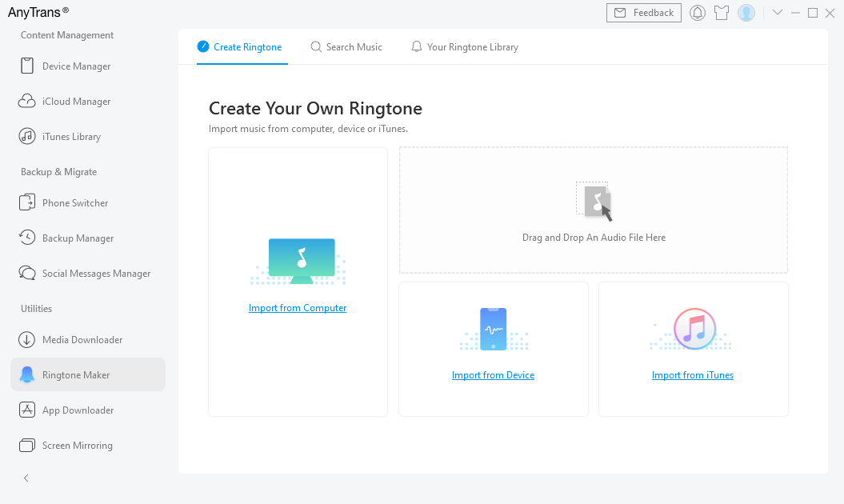Click the Import from iTunes link

[692, 375]
